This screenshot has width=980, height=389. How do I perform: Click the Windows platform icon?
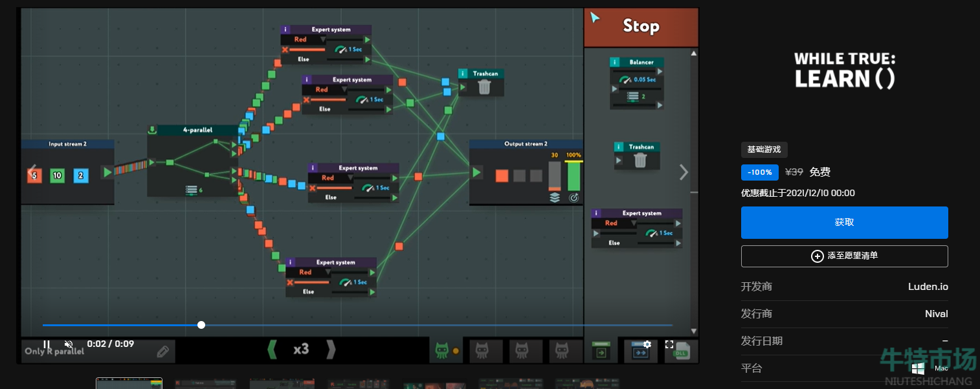click(x=918, y=368)
